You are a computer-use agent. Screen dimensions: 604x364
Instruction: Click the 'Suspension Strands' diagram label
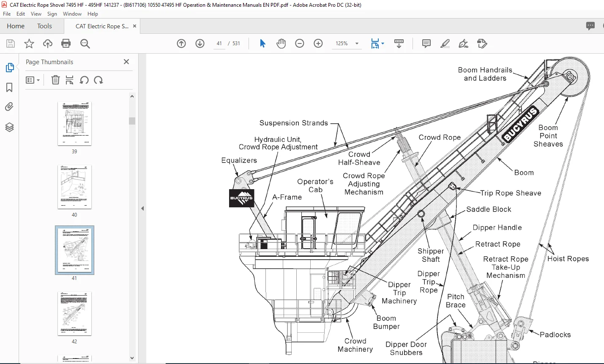coord(293,123)
